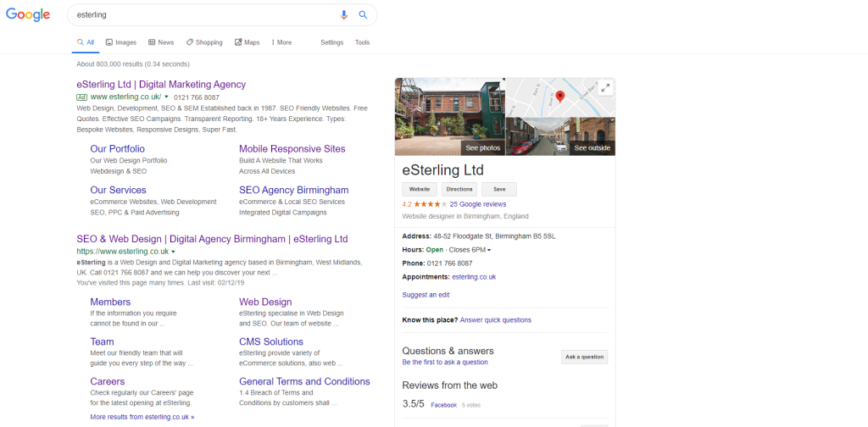Open the SEO Agency Birmingham sitelink
868x427 pixels.
click(x=294, y=191)
